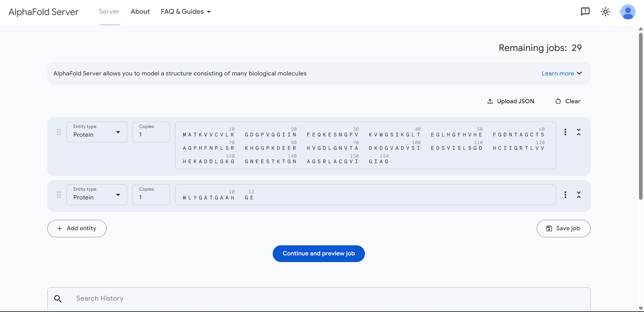Click the page vertical scrollbar thumb
This screenshot has height=312, width=644.
pyautogui.click(x=641, y=116)
